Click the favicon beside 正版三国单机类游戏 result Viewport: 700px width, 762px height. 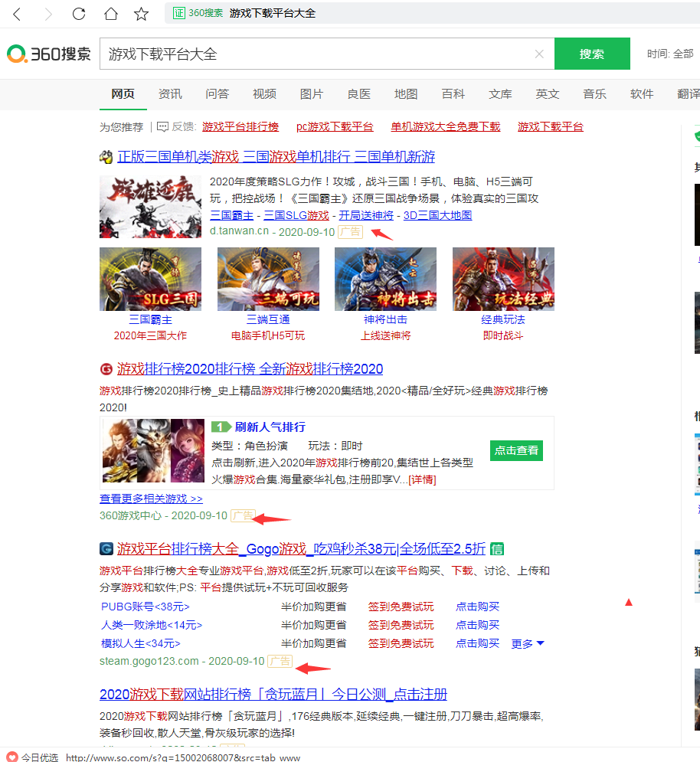pos(106,157)
